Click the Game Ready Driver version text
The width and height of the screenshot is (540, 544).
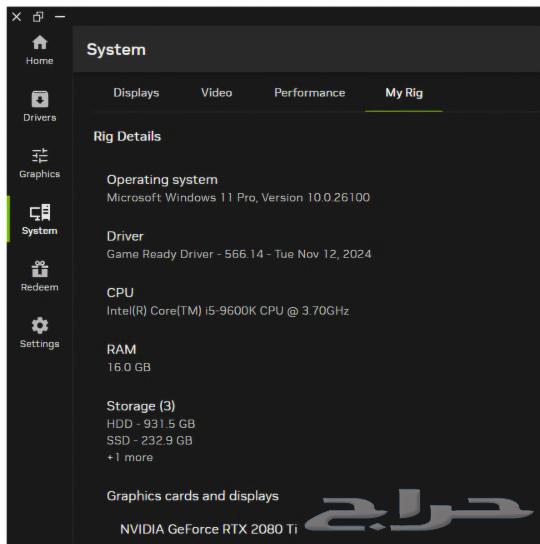(239, 254)
